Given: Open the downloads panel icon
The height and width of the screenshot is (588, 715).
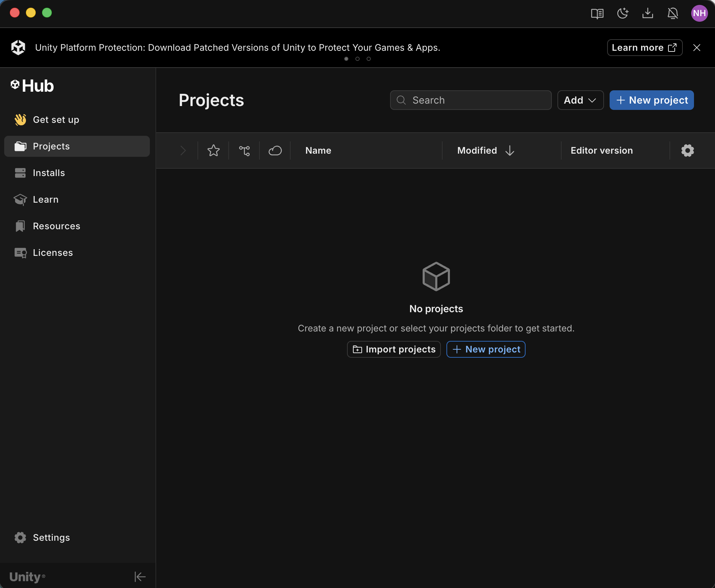Looking at the screenshot, I should click(648, 13).
